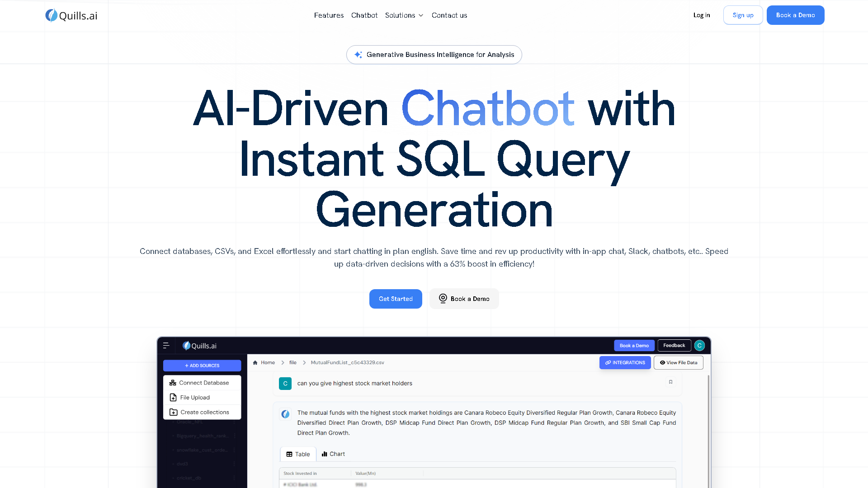
Task: Click the sparkle icon in Generative BI badge
Action: (x=358, y=55)
